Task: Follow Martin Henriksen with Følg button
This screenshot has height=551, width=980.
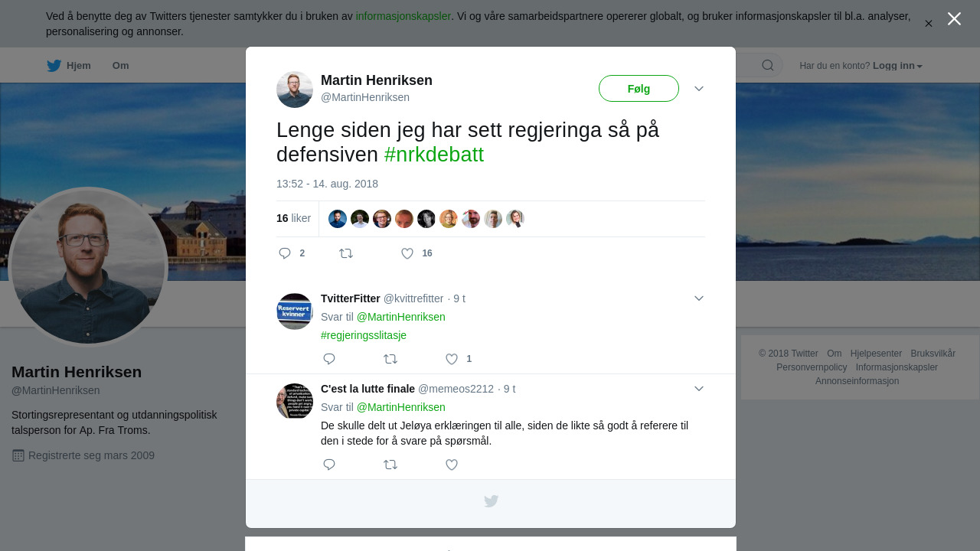Action: point(639,89)
